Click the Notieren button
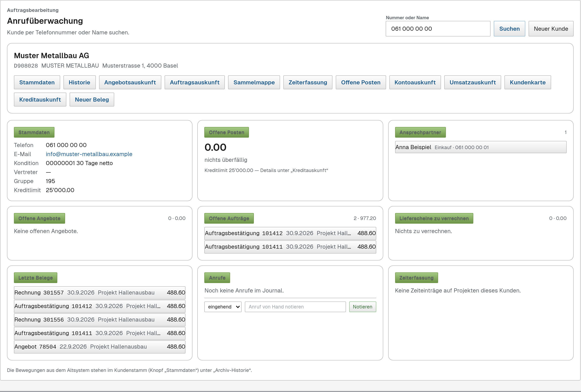Image resolution: width=581 pixels, height=392 pixels. tap(362, 307)
